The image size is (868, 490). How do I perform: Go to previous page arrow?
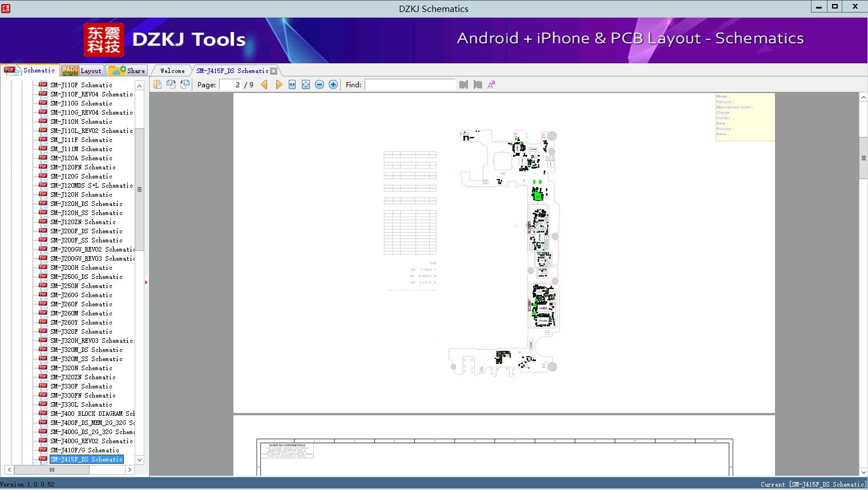tap(264, 84)
